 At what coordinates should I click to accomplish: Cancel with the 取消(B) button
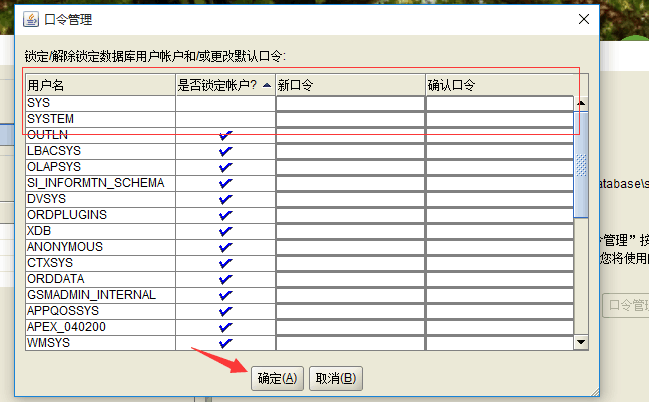tap(336, 378)
